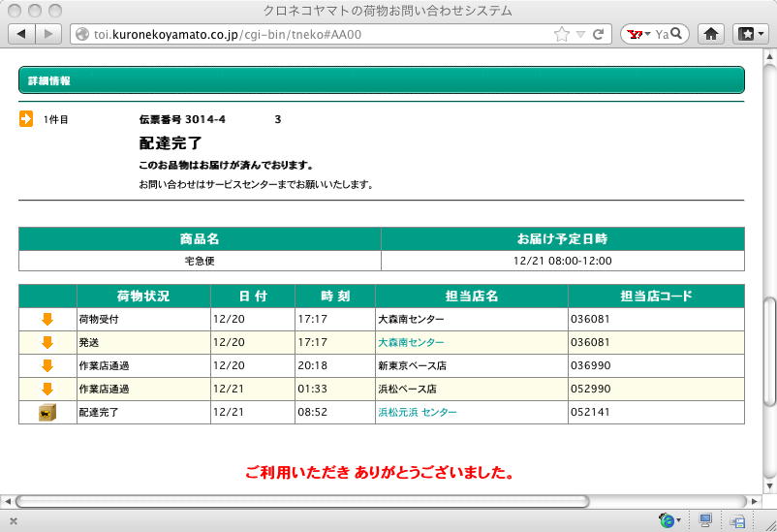The width and height of the screenshot is (777, 532).
Task: Click the vertical scrollbar thumb
Action: 769,351
